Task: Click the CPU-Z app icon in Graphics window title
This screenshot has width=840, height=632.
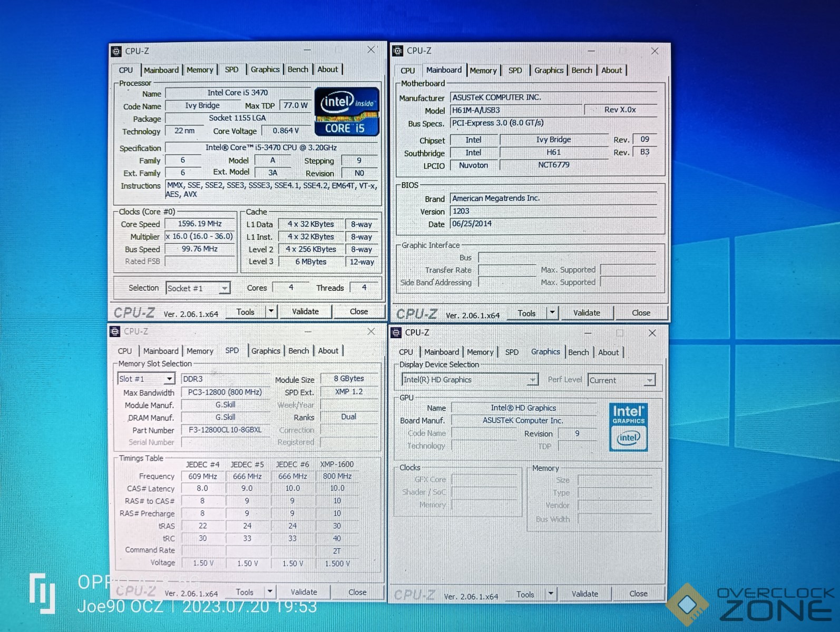Action: (x=396, y=332)
